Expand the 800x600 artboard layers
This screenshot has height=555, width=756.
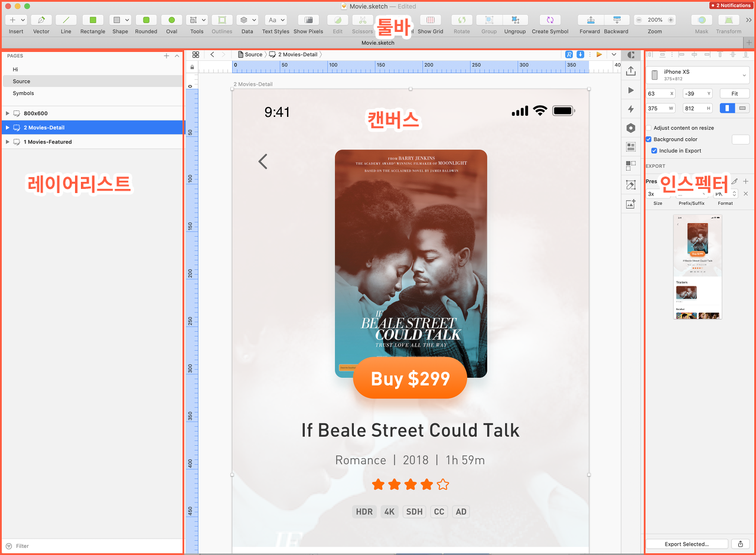(x=7, y=113)
